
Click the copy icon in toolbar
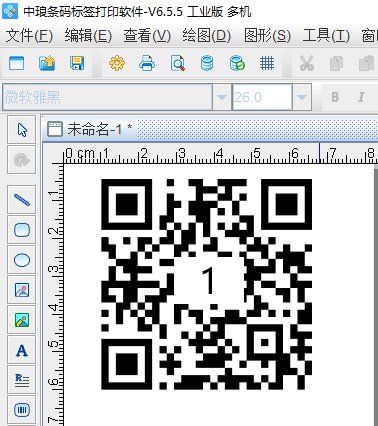[336, 64]
